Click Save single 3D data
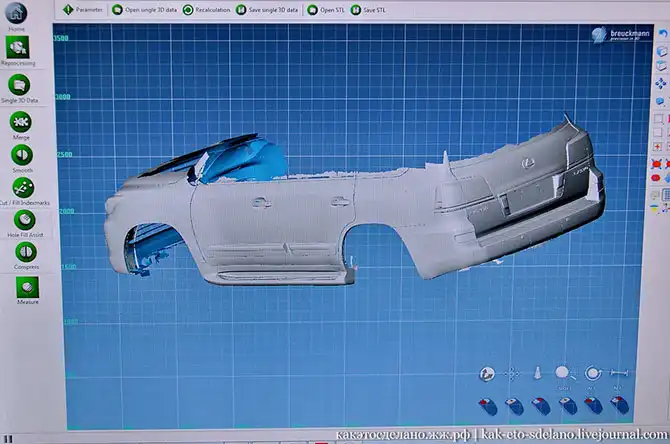Image resolution: width=670 pixels, height=444 pixels. 269,9
